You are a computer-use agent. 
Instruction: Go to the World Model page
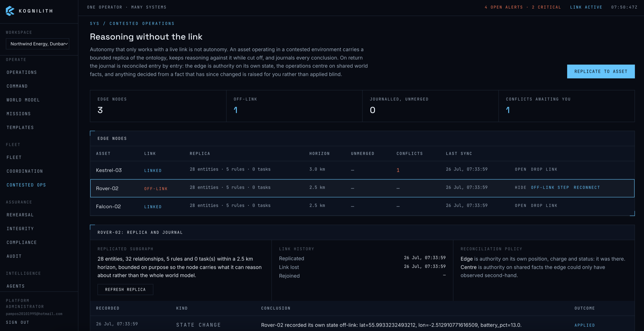click(x=23, y=100)
